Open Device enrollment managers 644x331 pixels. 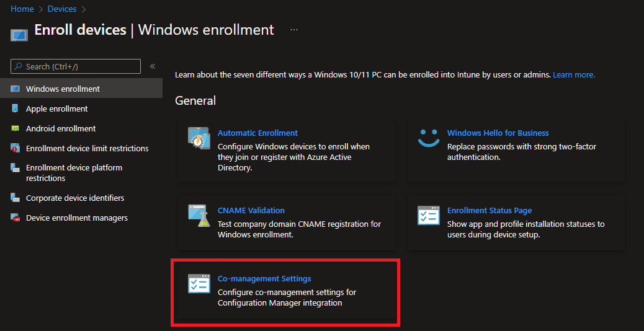point(81,218)
